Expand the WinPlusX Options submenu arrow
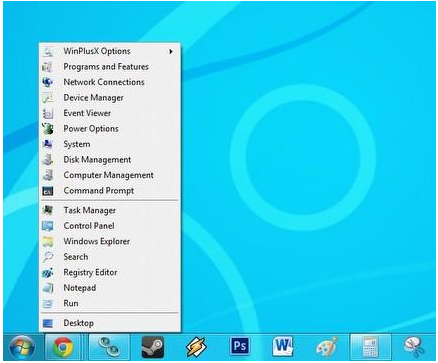The width and height of the screenshot is (438, 363). (x=171, y=51)
